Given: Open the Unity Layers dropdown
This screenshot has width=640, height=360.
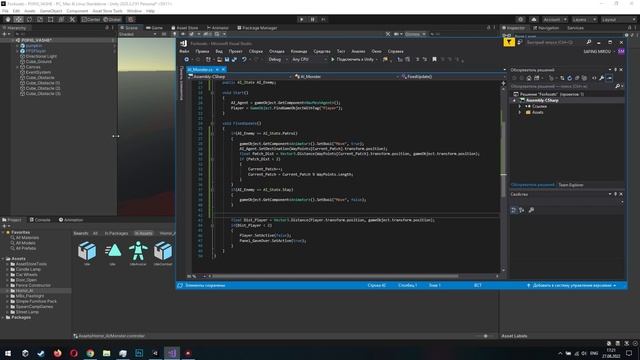Looking at the screenshot, I should click(x=584, y=19).
